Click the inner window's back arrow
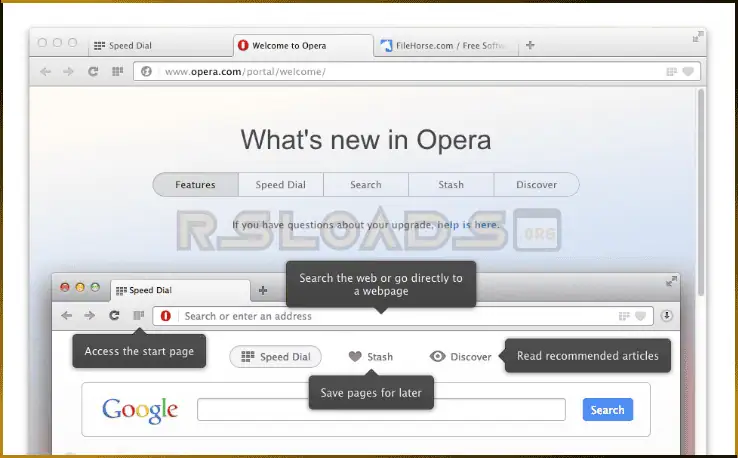The image size is (738, 458). pyautogui.click(x=67, y=315)
